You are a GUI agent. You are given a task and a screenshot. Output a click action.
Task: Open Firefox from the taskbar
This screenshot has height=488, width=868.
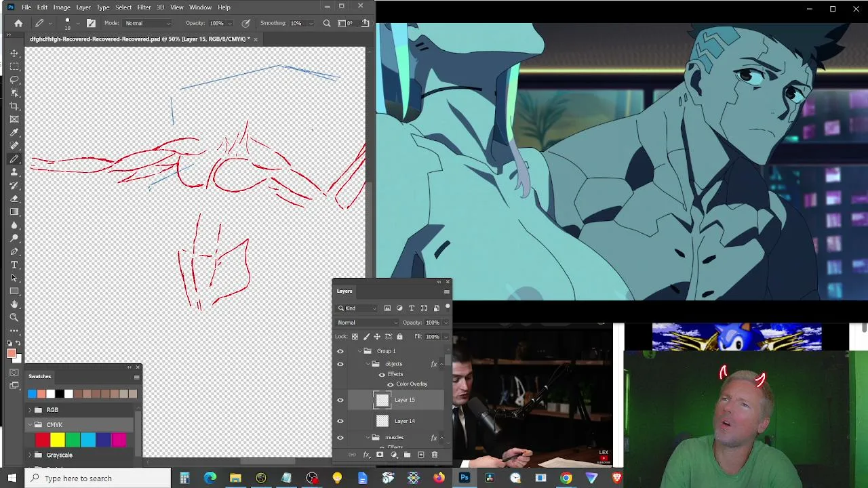pos(439,479)
